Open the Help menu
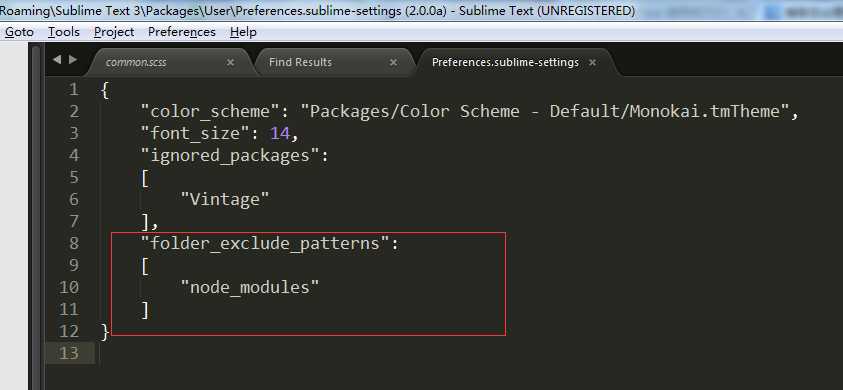Screen dimensions: 843x390 pyautogui.click(x=243, y=32)
